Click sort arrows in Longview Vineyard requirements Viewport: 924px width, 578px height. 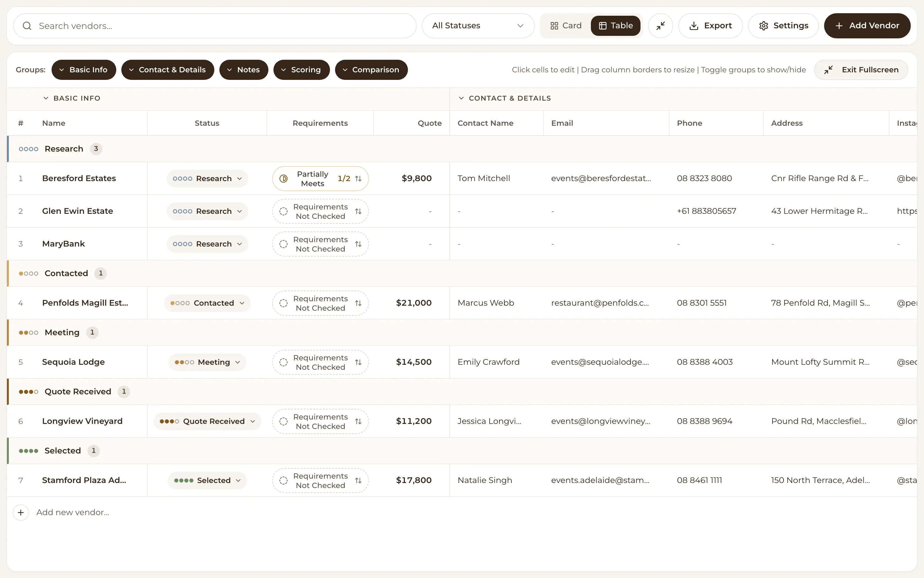358,421
